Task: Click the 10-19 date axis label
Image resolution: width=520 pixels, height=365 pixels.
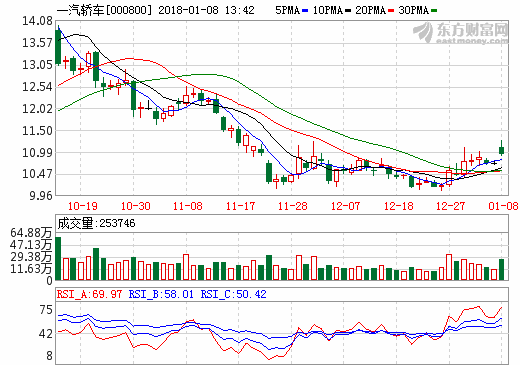Action: [x=83, y=206]
